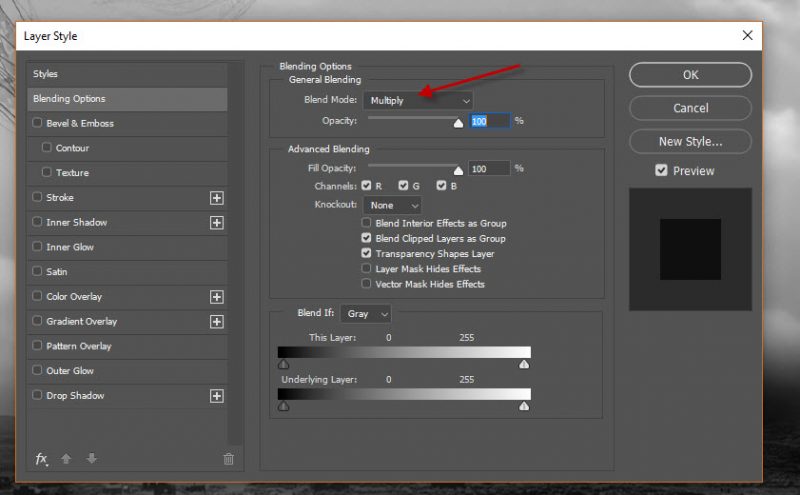The width and height of the screenshot is (800, 495).
Task: Select Blending Options in the styles list
Action: click(127, 99)
